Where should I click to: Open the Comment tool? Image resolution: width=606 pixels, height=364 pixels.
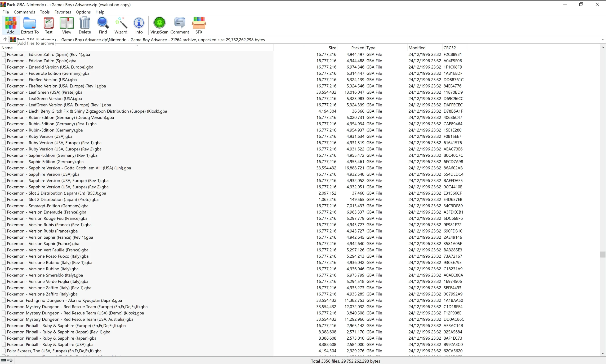coord(180,25)
